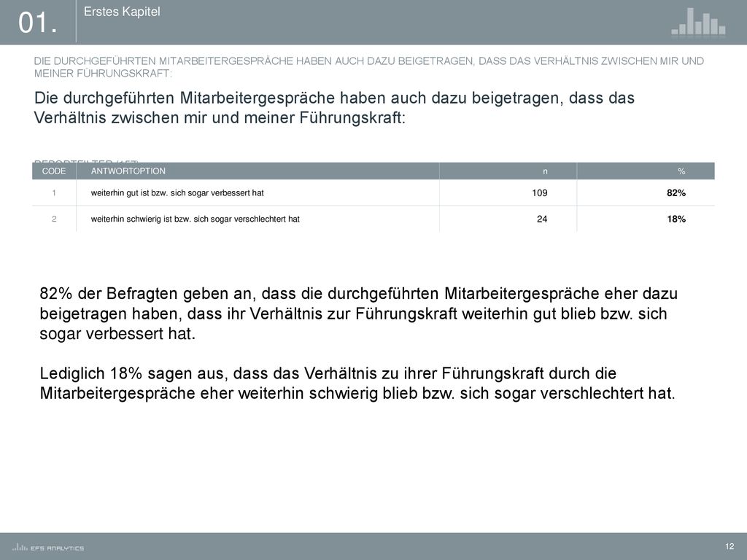Select code cell '1' in the table

(54, 192)
